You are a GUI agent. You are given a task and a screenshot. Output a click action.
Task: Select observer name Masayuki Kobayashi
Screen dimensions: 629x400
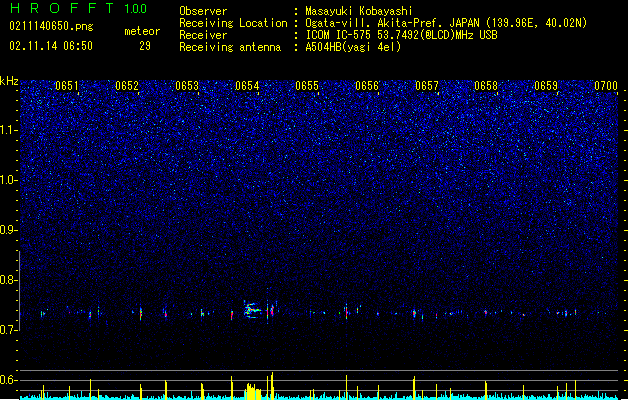coord(359,11)
